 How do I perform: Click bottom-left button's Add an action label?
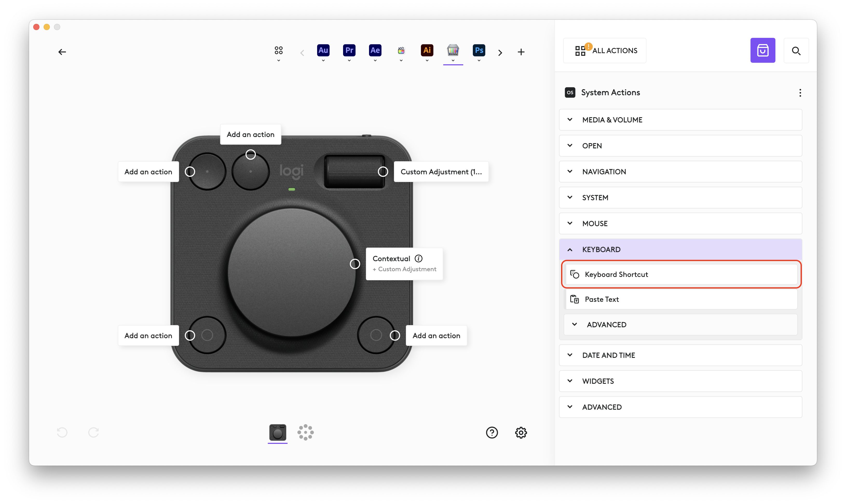point(148,335)
